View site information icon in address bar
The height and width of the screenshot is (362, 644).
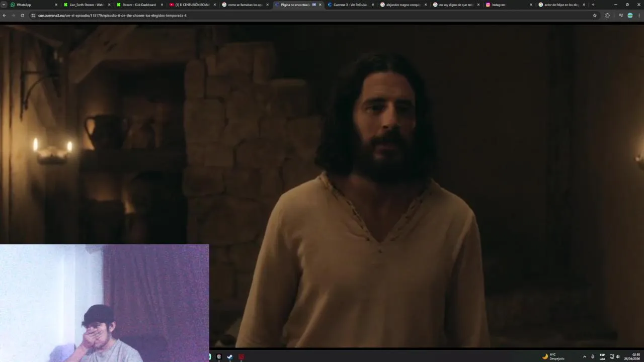[x=33, y=16]
